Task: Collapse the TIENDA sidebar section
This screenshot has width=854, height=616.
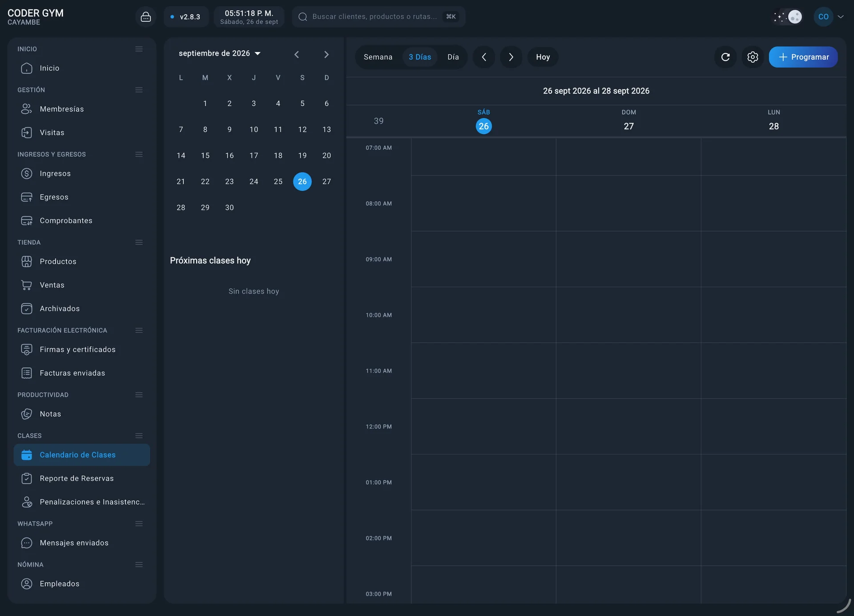Action: 139,242
